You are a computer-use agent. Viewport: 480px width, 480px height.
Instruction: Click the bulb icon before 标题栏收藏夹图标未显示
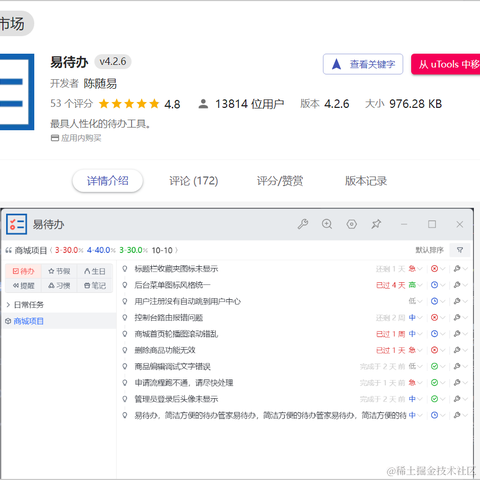[x=125, y=269]
